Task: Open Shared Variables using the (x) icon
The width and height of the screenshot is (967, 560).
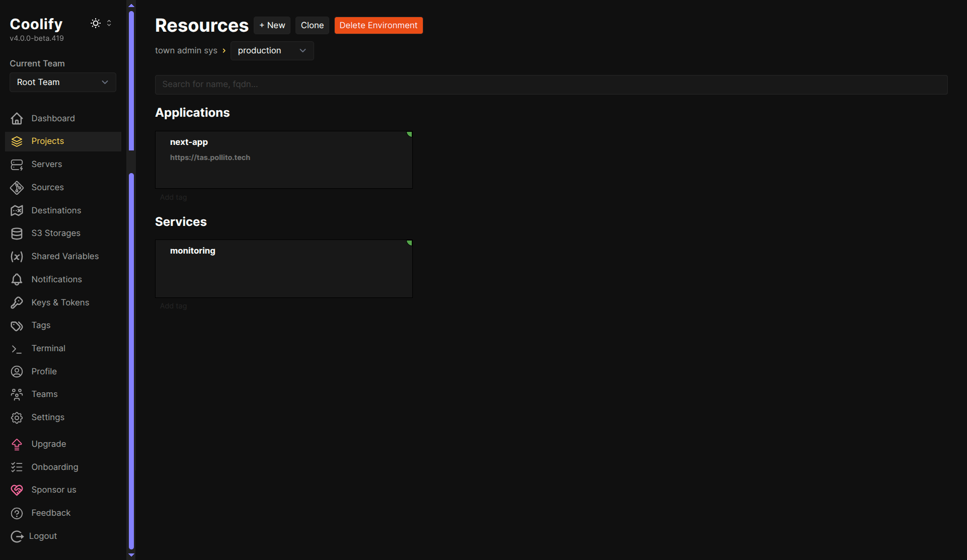Action: point(17,256)
